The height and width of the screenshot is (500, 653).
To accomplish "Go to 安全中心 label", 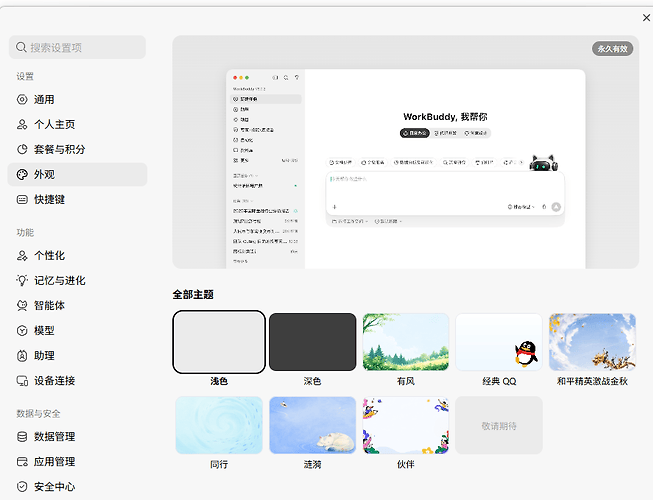I will (x=55, y=487).
